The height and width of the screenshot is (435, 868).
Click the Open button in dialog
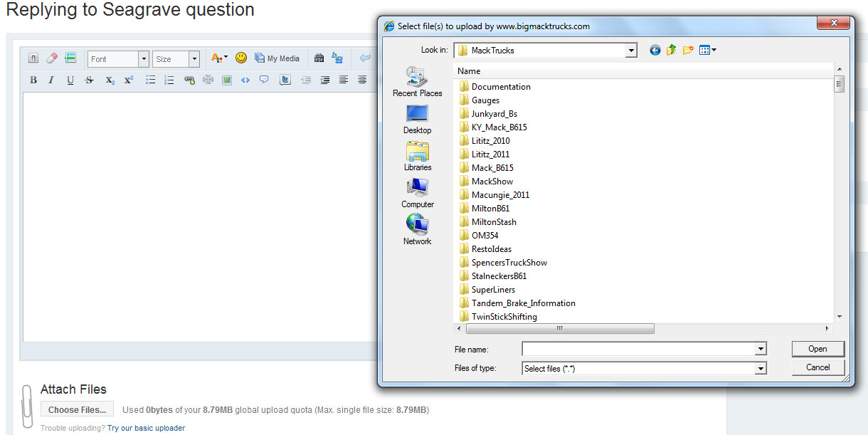click(x=817, y=349)
